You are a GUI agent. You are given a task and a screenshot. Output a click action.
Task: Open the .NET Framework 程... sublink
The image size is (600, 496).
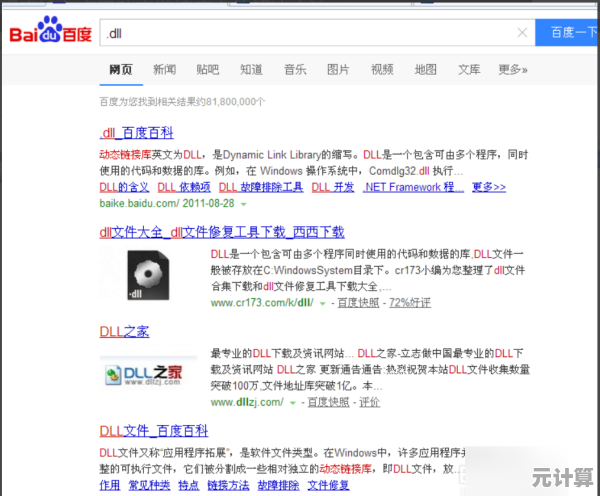coord(413,187)
